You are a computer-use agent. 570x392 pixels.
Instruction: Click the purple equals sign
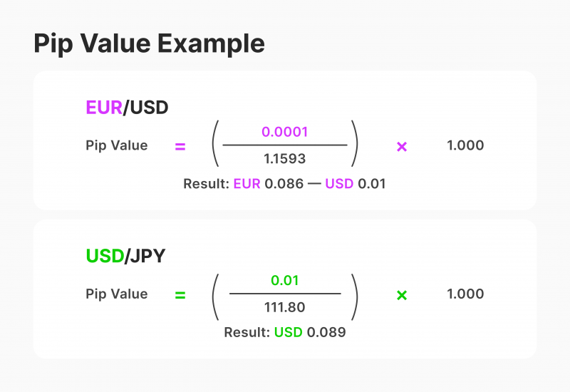(180, 146)
